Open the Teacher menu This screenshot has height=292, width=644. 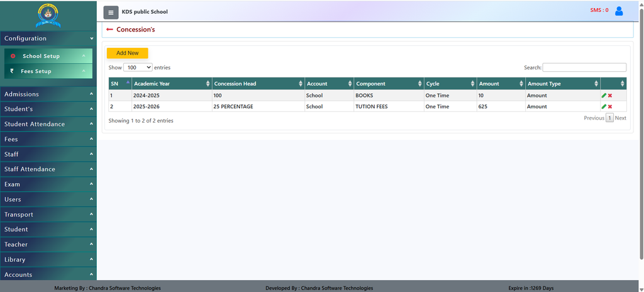point(48,244)
